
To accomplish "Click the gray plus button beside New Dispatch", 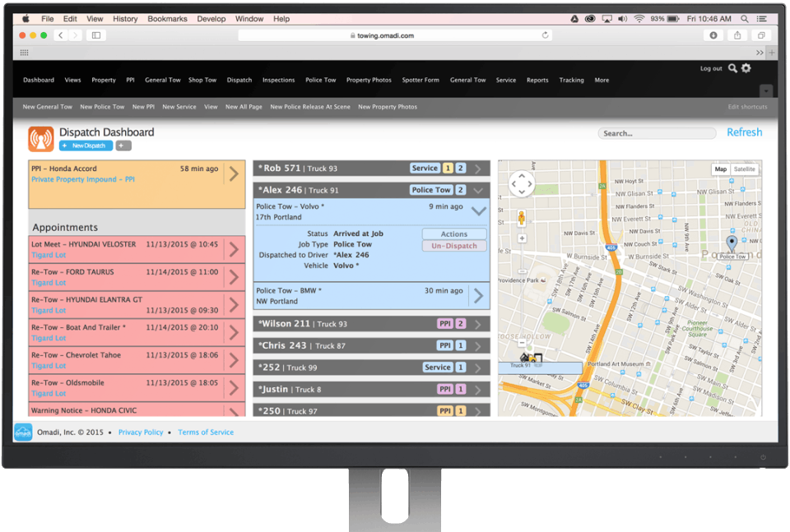I will pos(123,146).
